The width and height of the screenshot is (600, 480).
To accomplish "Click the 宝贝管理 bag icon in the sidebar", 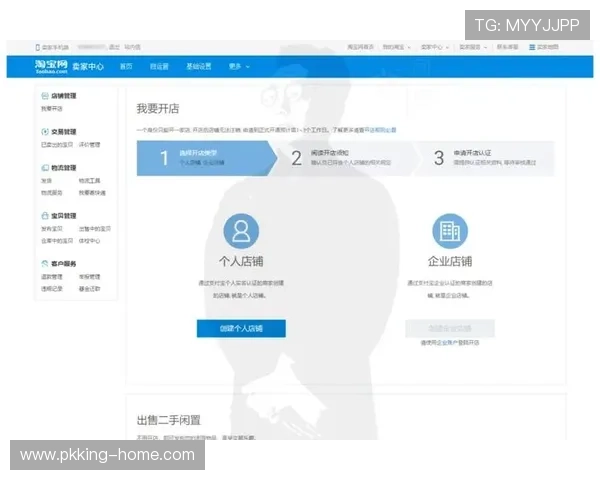I will (45, 216).
